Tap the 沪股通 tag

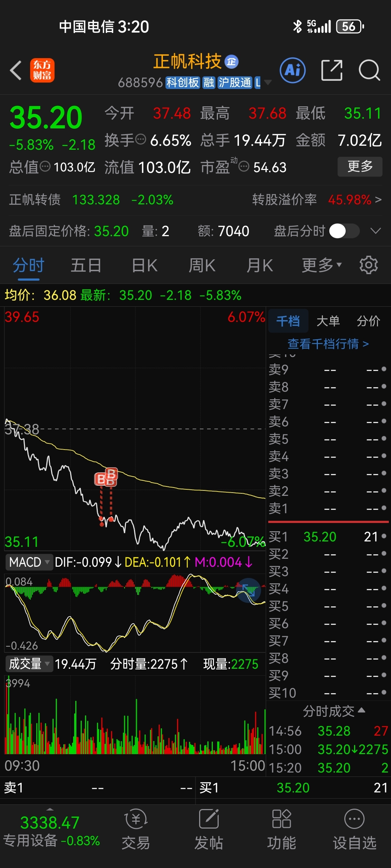(235, 82)
